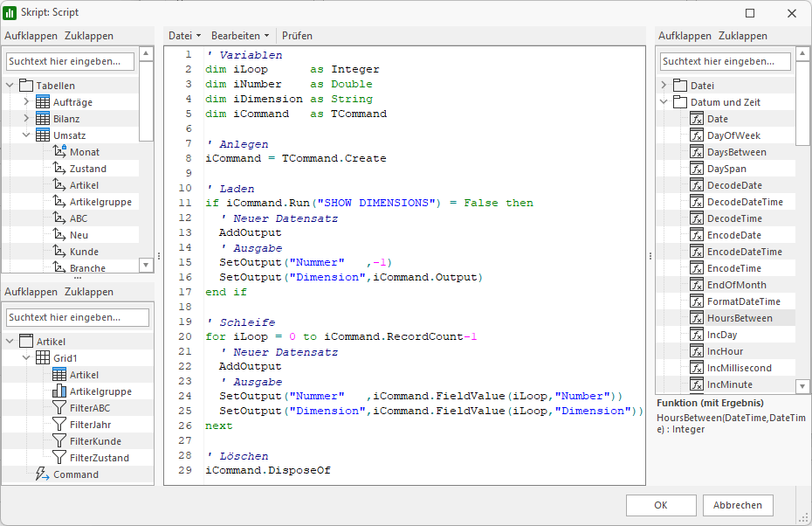Viewport: 812px width, 526px height.
Task: Confirm the script with OK
Action: pos(661,505)
